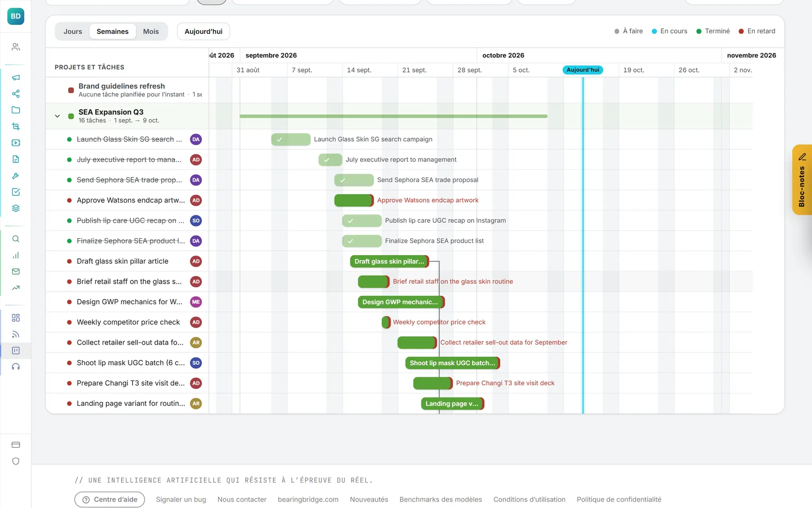Open the Benchmarks des modèles link
The image size is (812, 508).
pyautogui.click(x=441, y=500)
